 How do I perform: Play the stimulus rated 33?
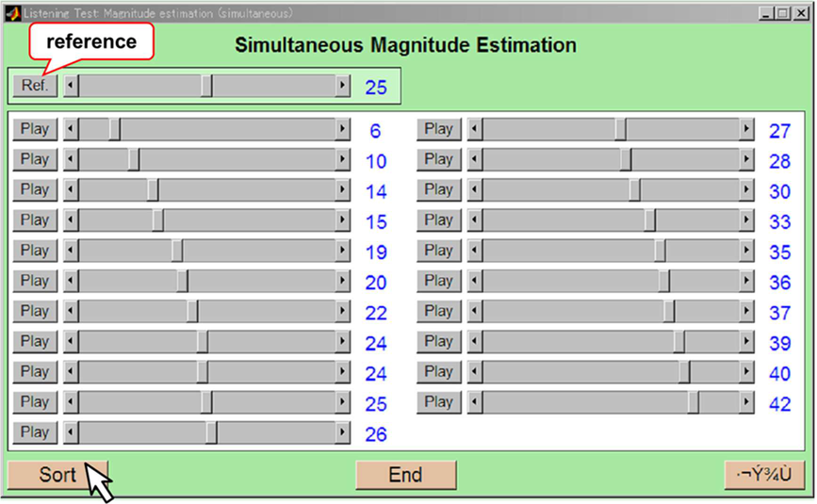click(439, 220)
